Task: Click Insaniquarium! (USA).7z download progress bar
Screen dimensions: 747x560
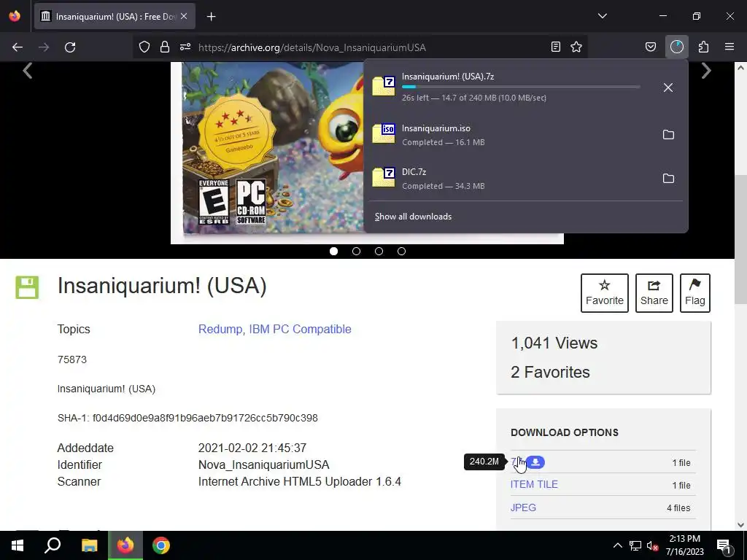Action: tap(521, 87)
